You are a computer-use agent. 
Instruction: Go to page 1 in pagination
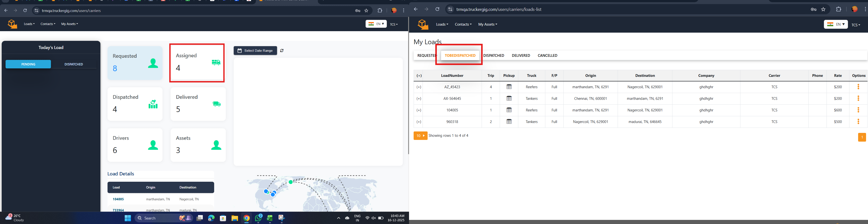[861, 137]
